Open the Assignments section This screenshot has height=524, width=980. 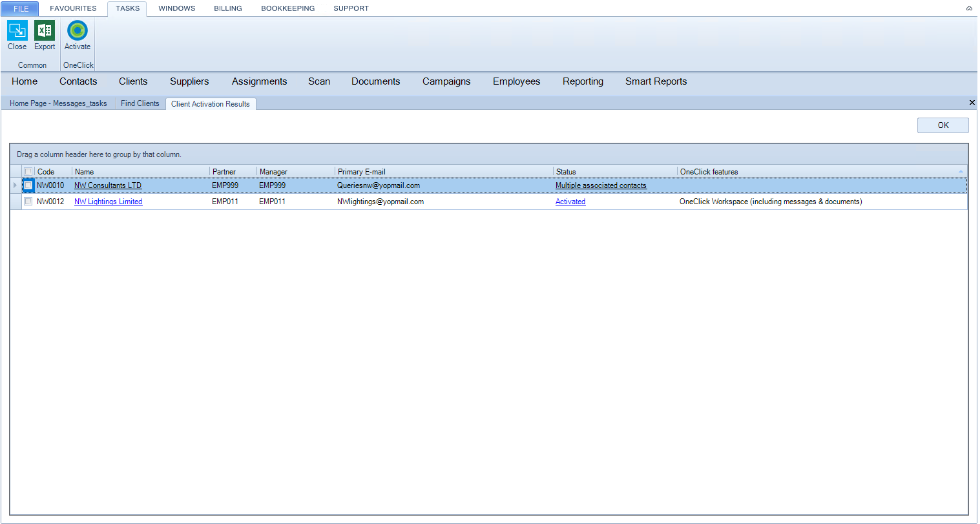tap(259, 81)
